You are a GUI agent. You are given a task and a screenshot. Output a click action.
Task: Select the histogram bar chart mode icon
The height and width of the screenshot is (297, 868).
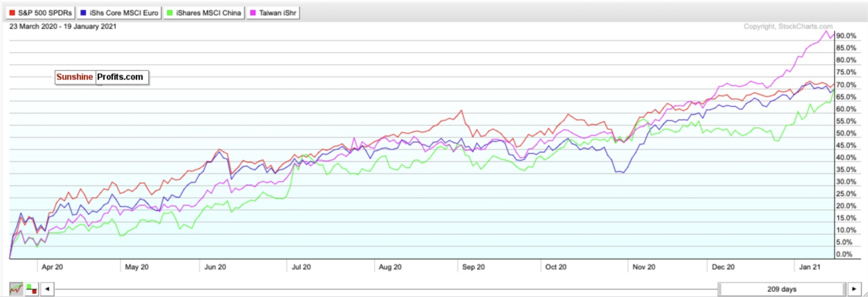point(32,289)
